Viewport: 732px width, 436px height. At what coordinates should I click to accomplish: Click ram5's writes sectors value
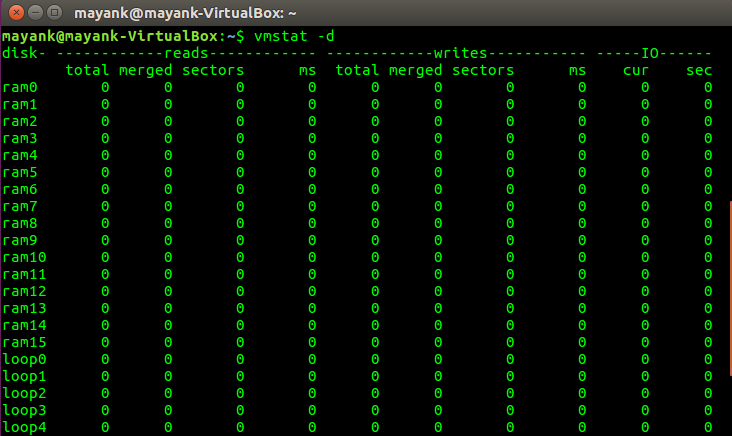pos(510,172)
